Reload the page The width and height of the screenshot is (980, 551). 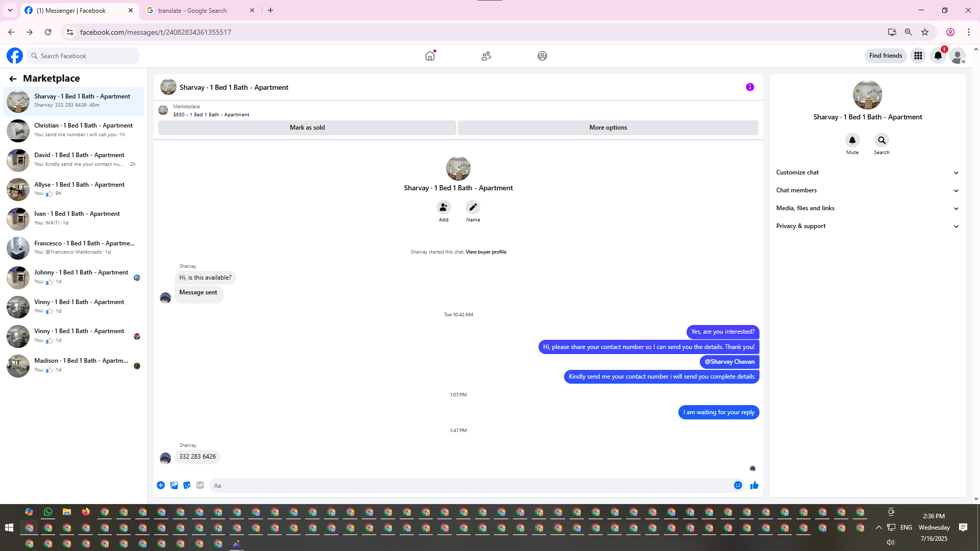[48, 32]
